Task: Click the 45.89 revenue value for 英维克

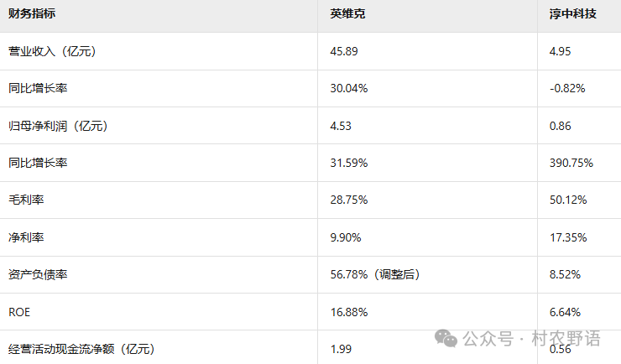Action: [344, 51]
